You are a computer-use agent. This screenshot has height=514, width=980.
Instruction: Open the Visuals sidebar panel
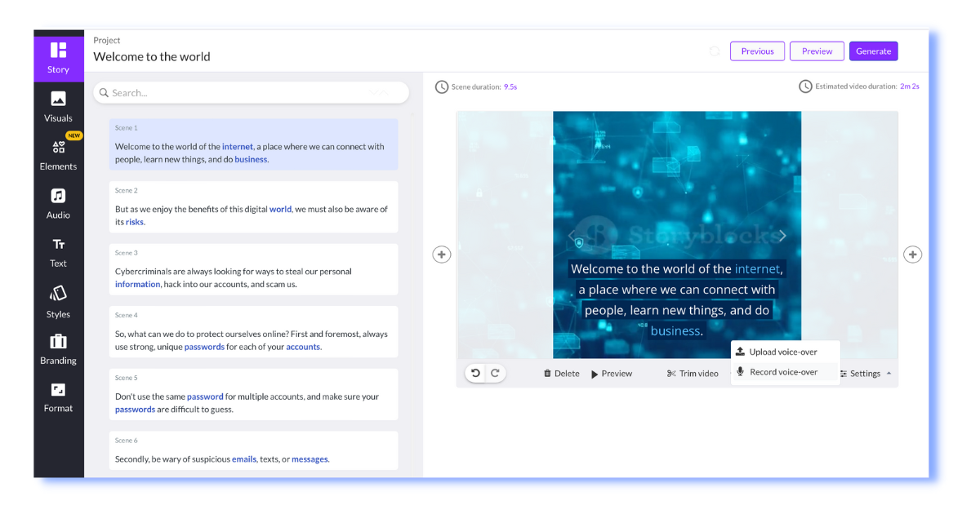pyautogui.click(x=58, y=107)
